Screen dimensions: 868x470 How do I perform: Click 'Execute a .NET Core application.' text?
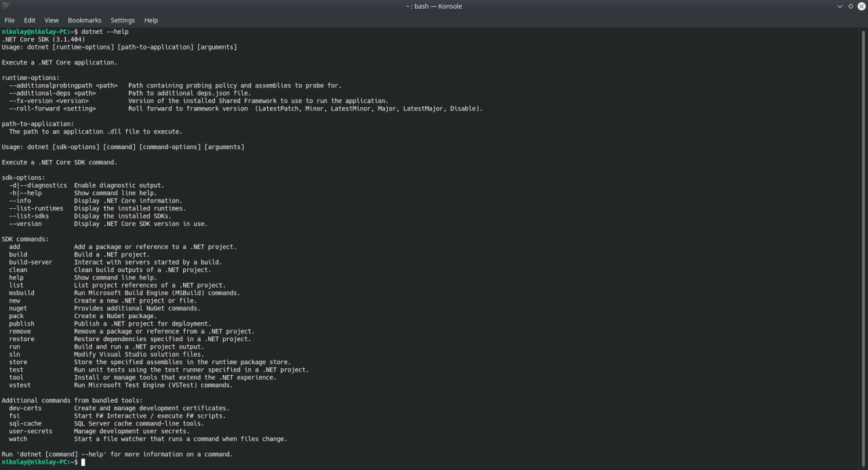pos(60,62)
